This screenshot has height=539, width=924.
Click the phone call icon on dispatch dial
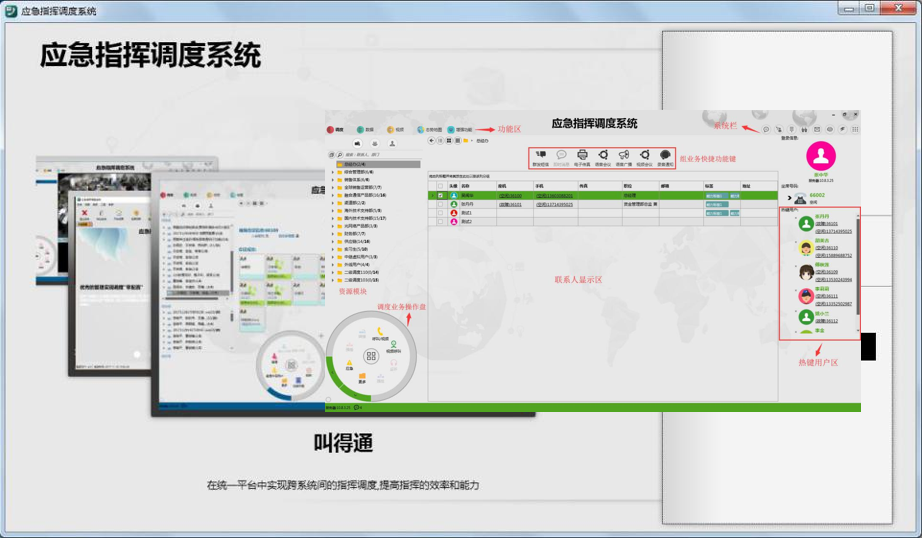pos(380,331)
